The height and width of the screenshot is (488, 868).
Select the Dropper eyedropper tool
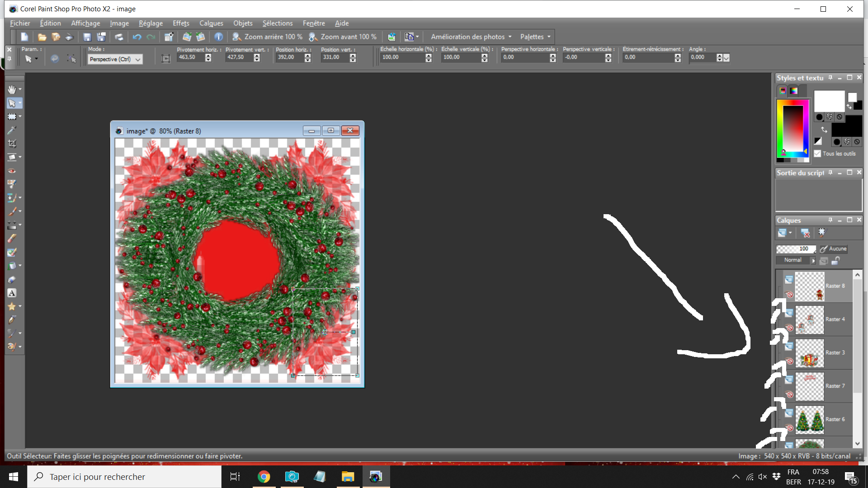(12, 130)
